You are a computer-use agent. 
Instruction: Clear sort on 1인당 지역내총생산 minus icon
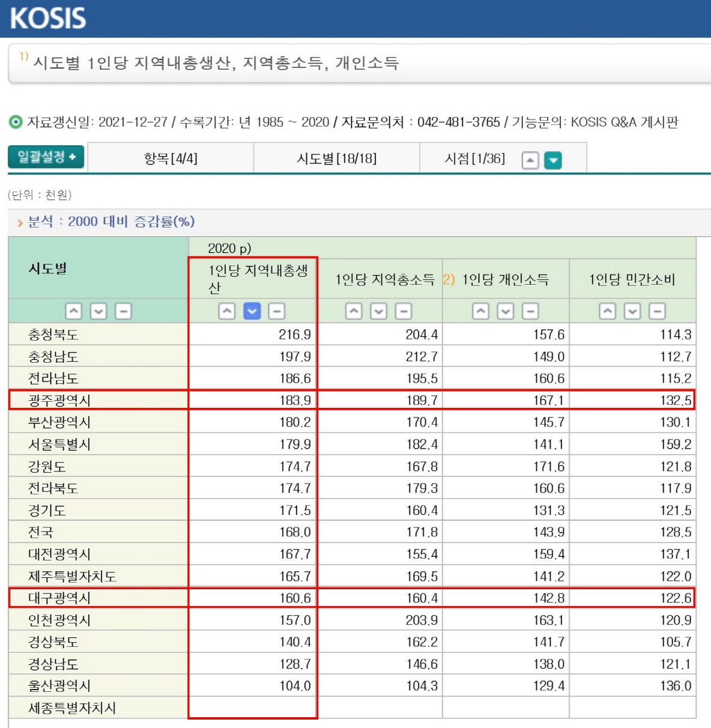[276, 311]
